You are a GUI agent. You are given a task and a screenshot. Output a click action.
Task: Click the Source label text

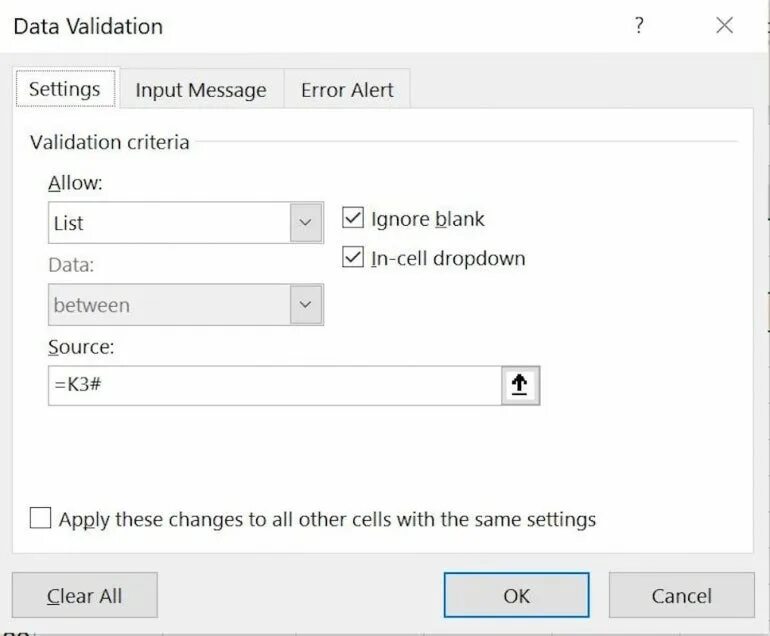(81, 346)
